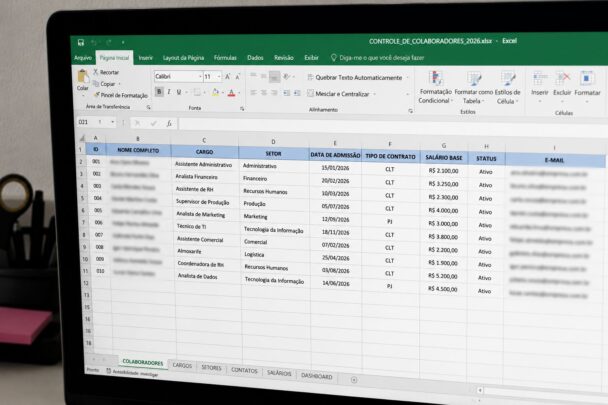Open Formatação Condicional icon
Image resolution: width=608 pixels, height=405 pixels.
click(436, 78)
